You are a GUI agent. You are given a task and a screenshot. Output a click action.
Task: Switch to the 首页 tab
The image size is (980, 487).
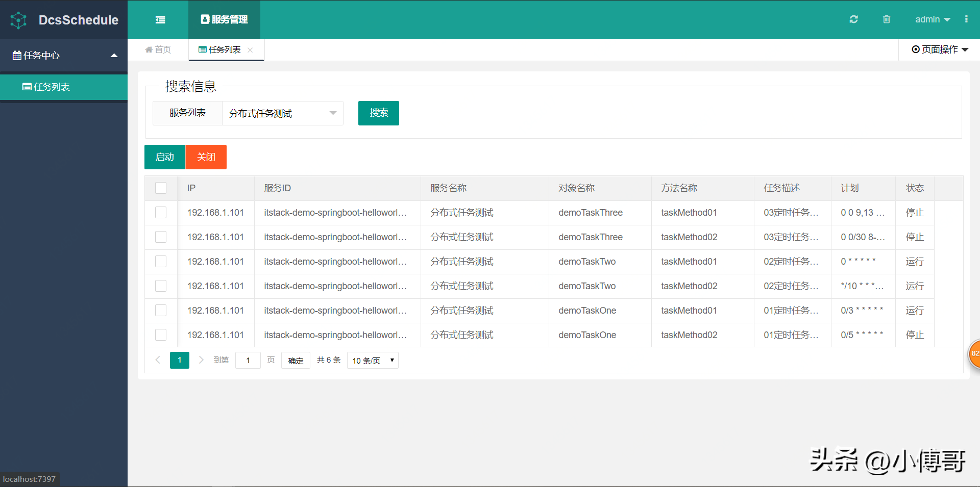pos(158,49)
